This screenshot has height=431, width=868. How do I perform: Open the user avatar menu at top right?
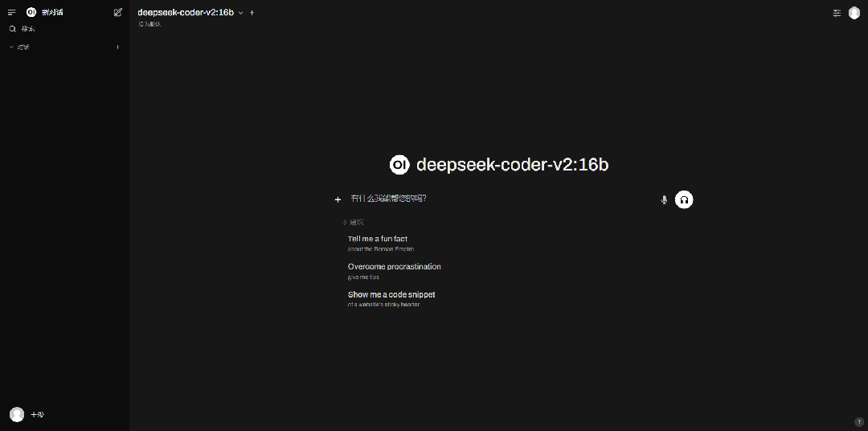pyautogui.click(x=854, y=13)
